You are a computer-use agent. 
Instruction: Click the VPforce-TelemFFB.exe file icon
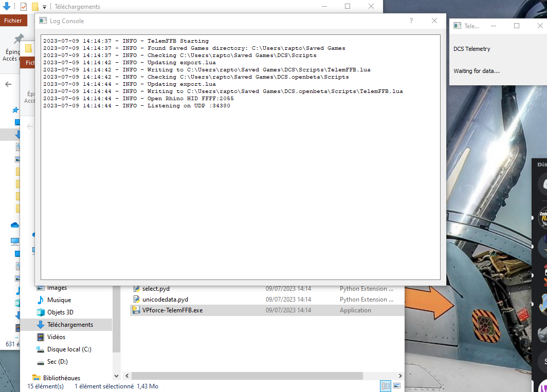click(x=136, y=310)
